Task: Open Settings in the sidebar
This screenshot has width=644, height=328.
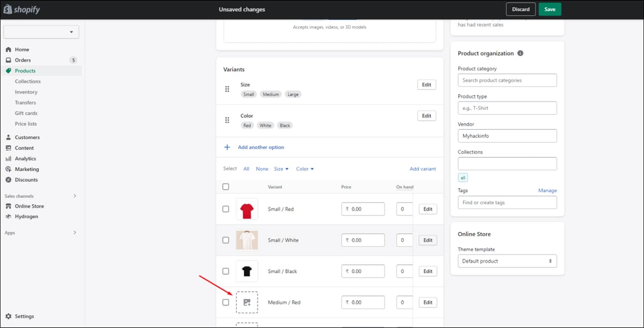Action: pos(24,316)
